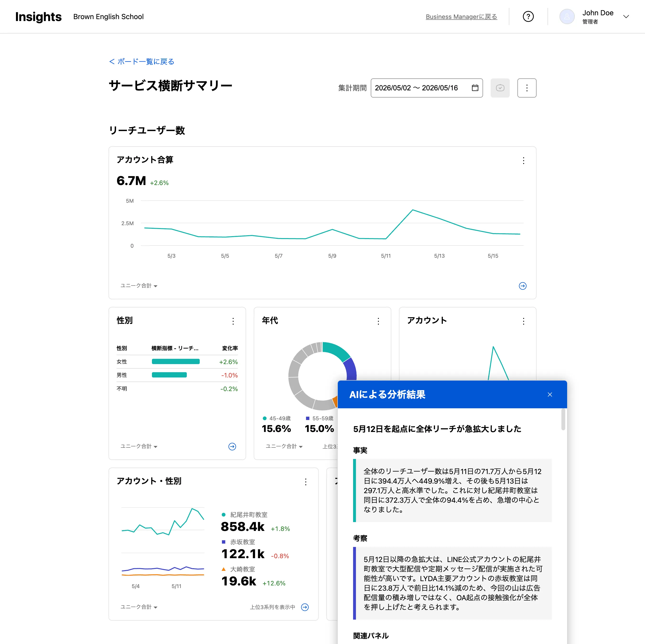Click the 15.6% value under 45-49歳
The image size is (645, 644).
pyautogui.click(x=276, y=429)
